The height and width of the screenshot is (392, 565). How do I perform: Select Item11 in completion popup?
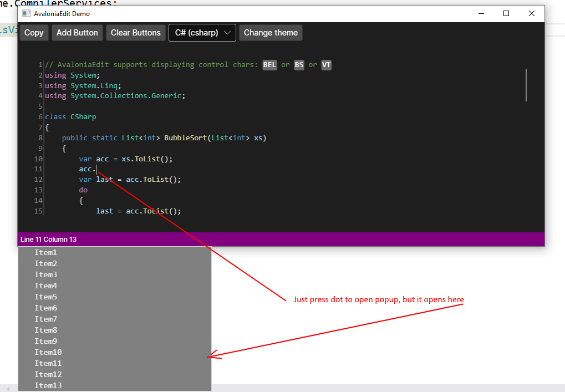tap(115, 364)
